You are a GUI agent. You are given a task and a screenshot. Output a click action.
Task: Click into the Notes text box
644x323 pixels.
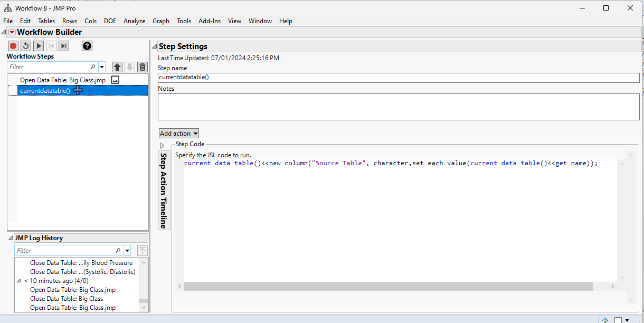[399, 107]
